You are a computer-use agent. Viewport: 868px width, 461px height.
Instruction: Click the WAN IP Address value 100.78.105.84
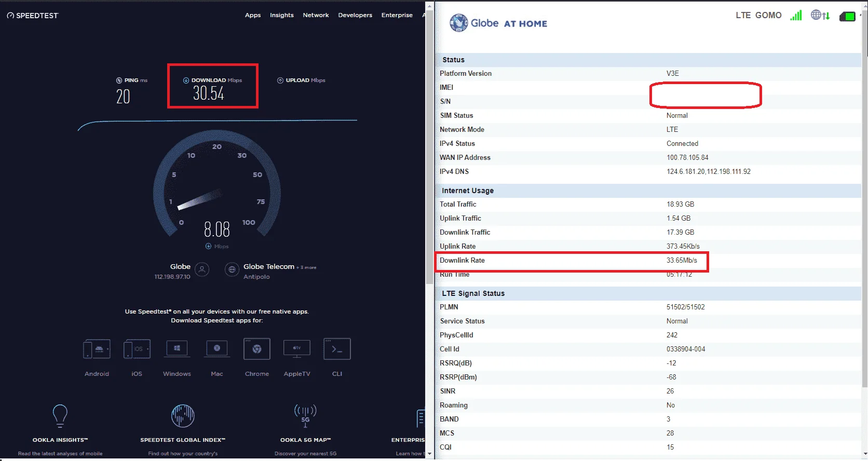pyautogui.click(x=687, y=157)
